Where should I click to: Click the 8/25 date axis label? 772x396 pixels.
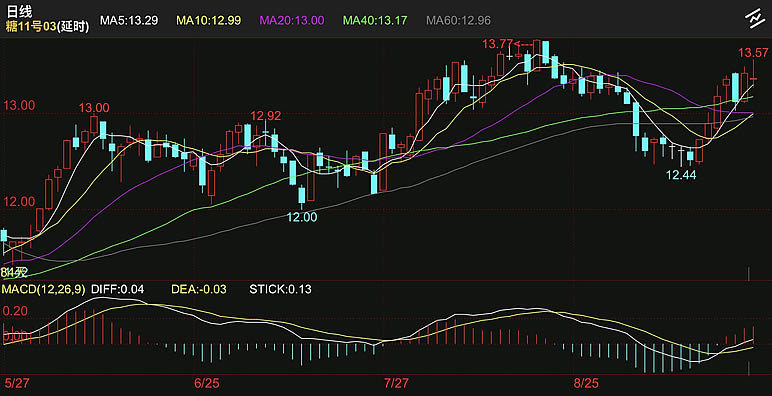586,383
